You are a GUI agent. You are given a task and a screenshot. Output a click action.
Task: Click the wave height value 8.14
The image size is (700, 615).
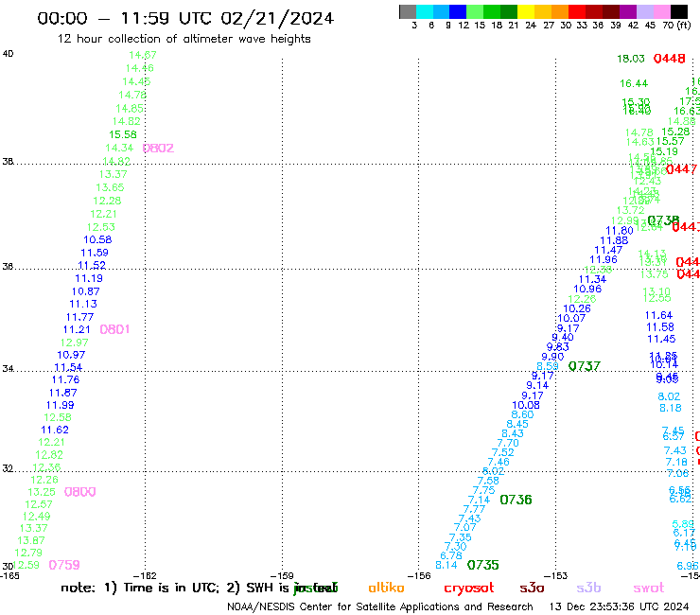(x=446, y=565)
